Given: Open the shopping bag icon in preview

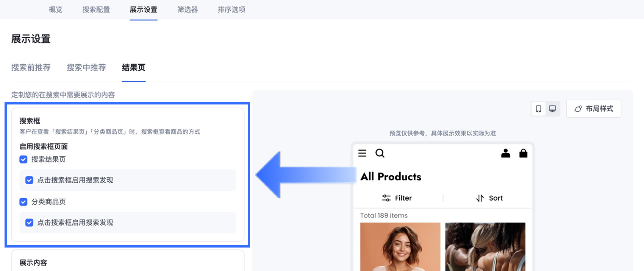Looking at the screenshot, I should click(x=523, y=153).
